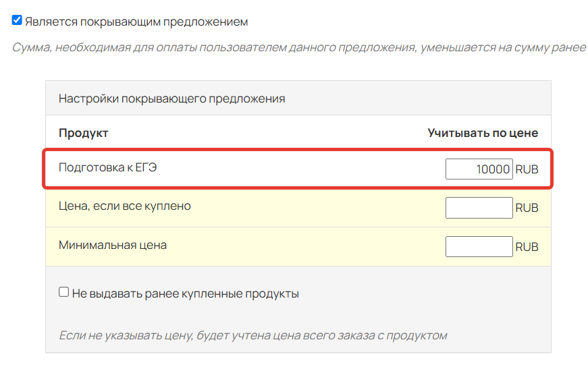Uncheck the 'Является покрывающим предложением' checkbox

(17, 20)
